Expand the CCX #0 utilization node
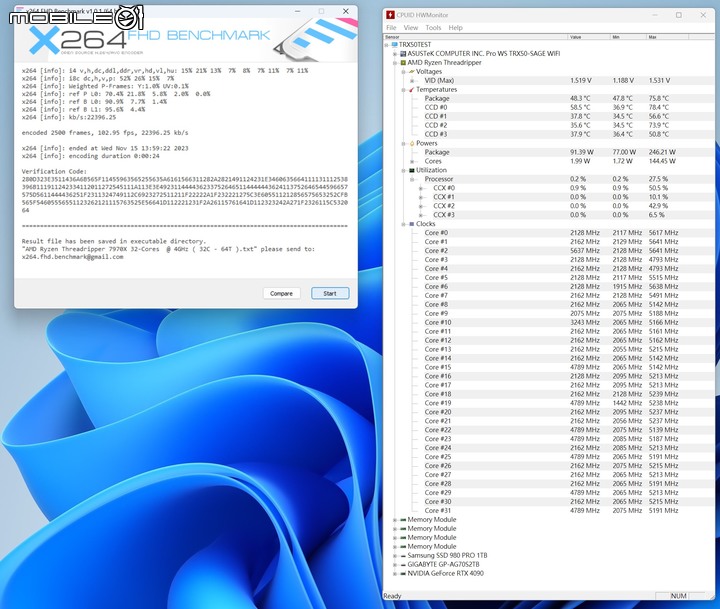The image size is (720, 609). coord(421,188)
